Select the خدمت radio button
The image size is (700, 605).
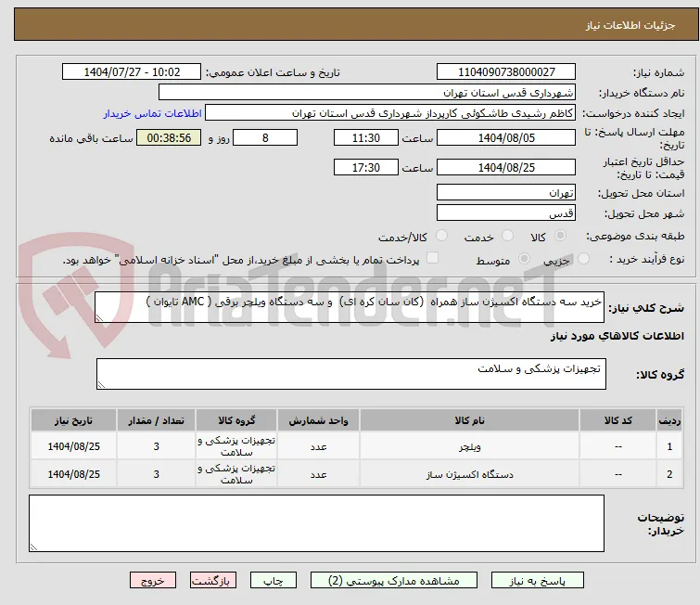coord(507,236)
